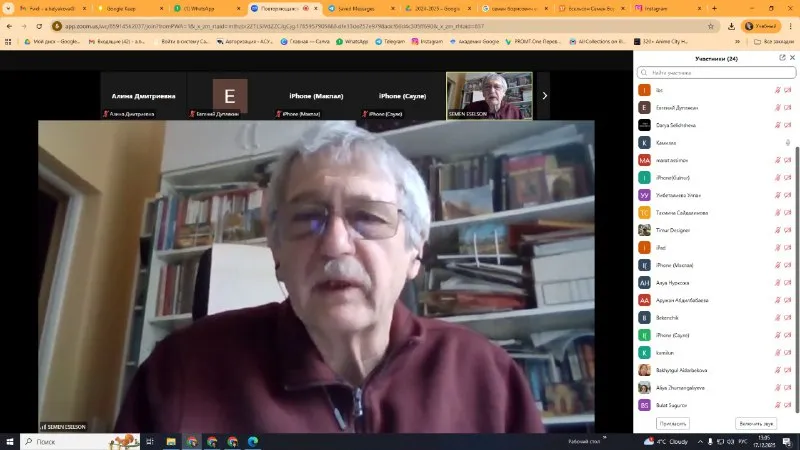Show next video thumbnails with right arrow

[x=544, y=96]
